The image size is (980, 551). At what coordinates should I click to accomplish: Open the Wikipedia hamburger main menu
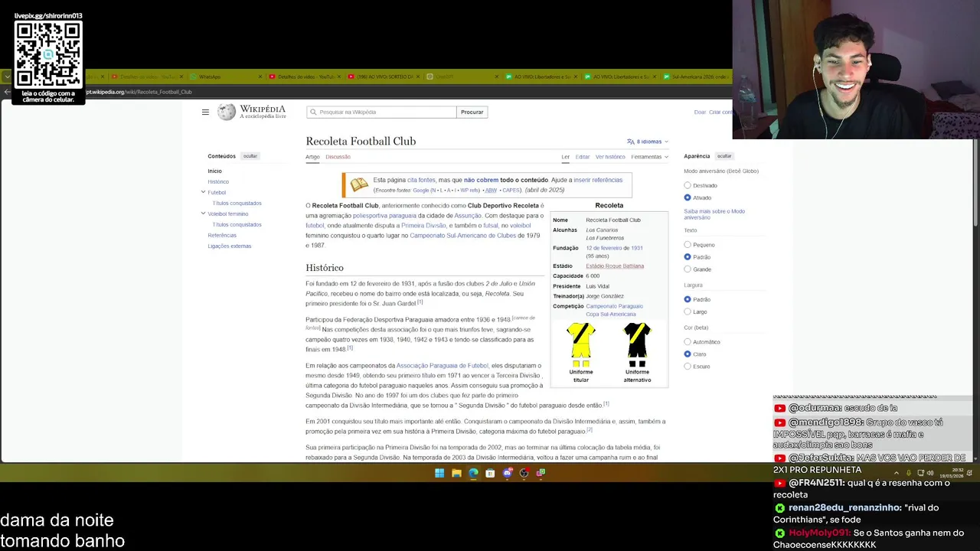[205, 112]
